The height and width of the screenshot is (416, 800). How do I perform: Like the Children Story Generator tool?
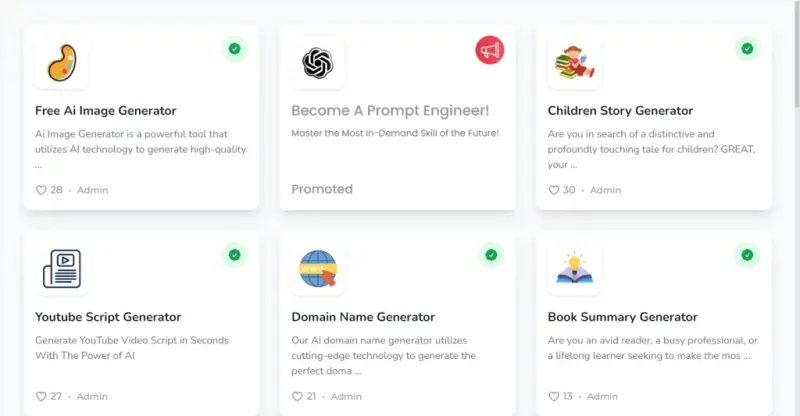click(554, 190)
